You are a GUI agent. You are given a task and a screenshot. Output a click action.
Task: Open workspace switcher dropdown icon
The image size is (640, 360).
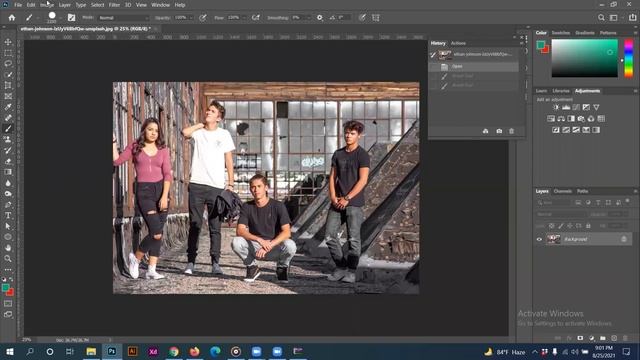tap(613, 18)
